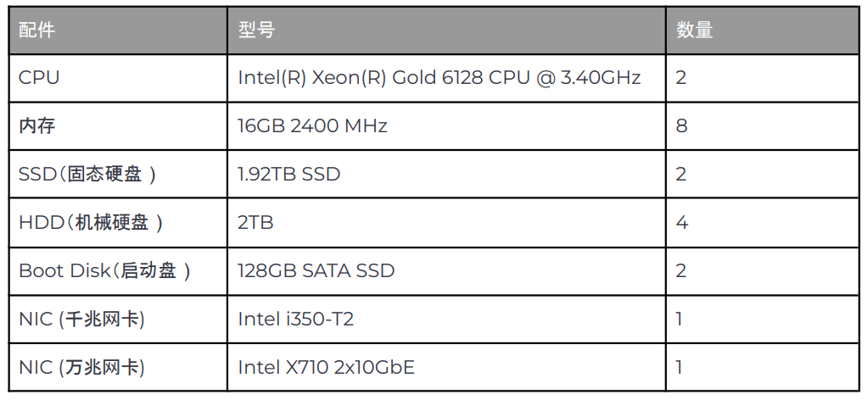
Task: Click the quantity 4 HDD cell
Action: 762,222
